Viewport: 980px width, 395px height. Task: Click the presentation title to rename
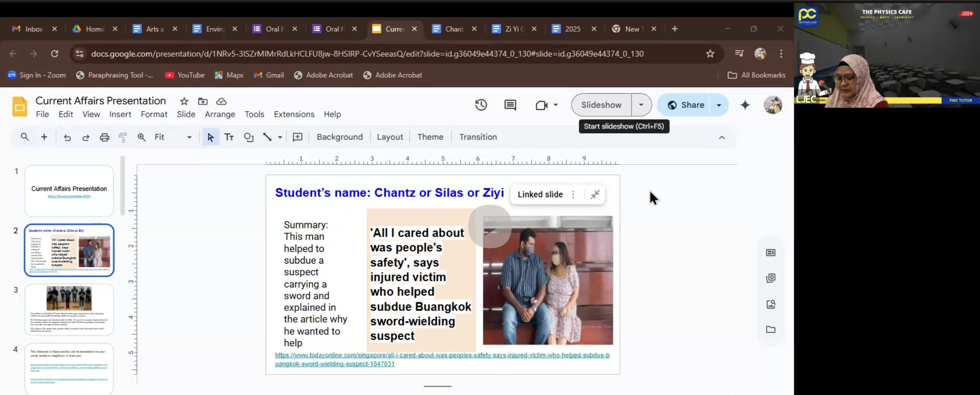coord(100,100)
